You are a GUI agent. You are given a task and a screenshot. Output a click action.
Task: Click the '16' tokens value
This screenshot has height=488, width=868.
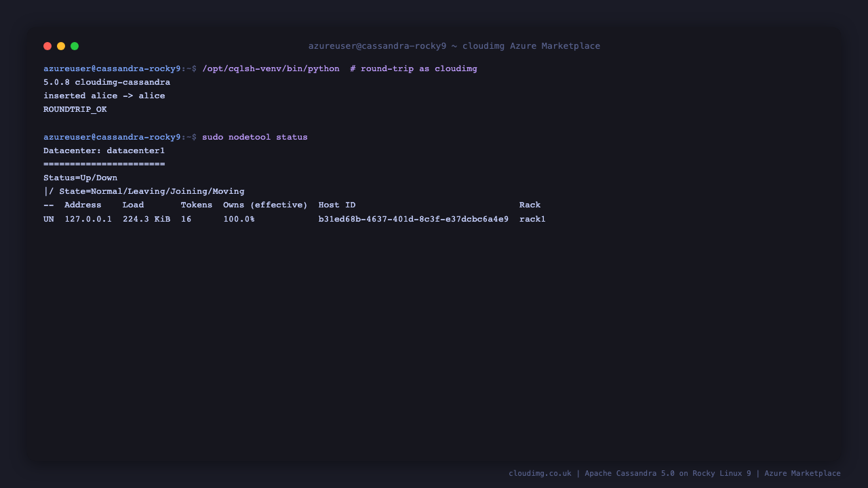(186, 220)
